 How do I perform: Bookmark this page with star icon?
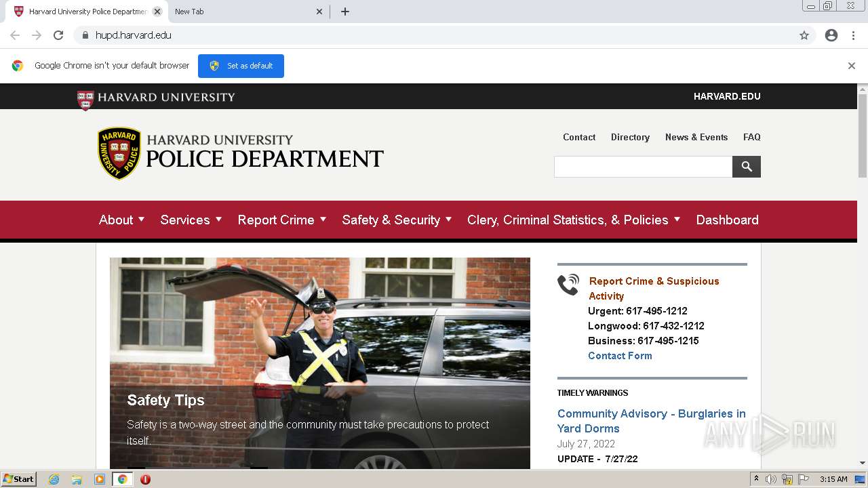[804, 35]
